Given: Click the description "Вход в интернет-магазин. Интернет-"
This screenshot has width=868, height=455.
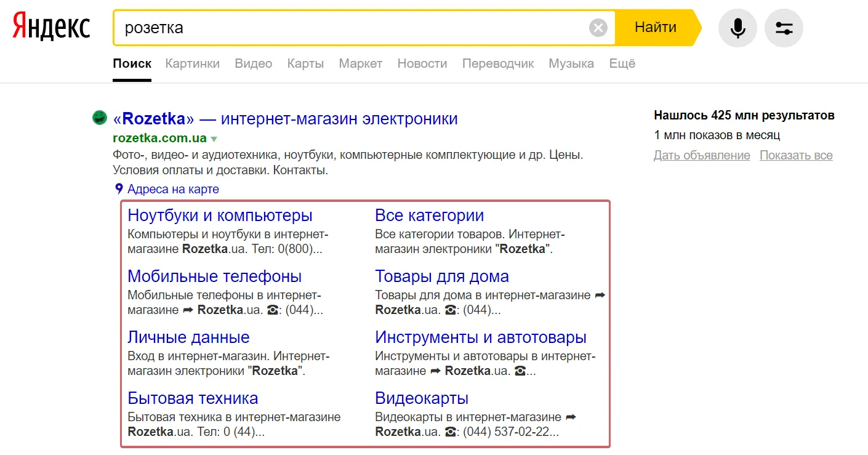Looking at the screenshot, I should tap(228, 363).
